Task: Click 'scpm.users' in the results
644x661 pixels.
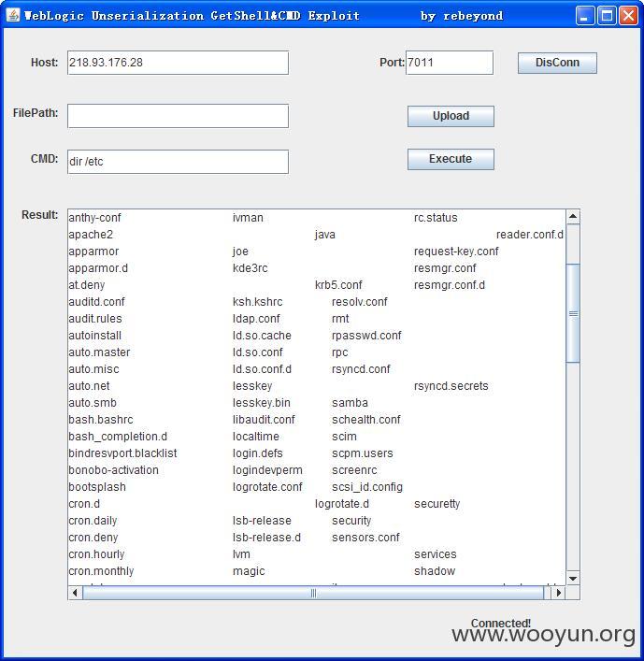Action: 363,453
